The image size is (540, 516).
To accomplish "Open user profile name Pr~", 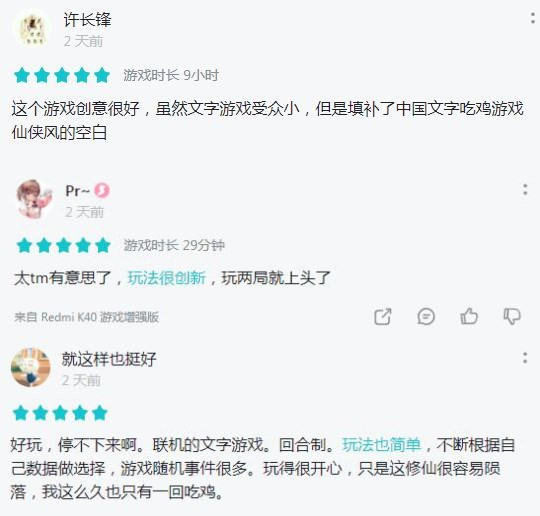I will [78, 190].
